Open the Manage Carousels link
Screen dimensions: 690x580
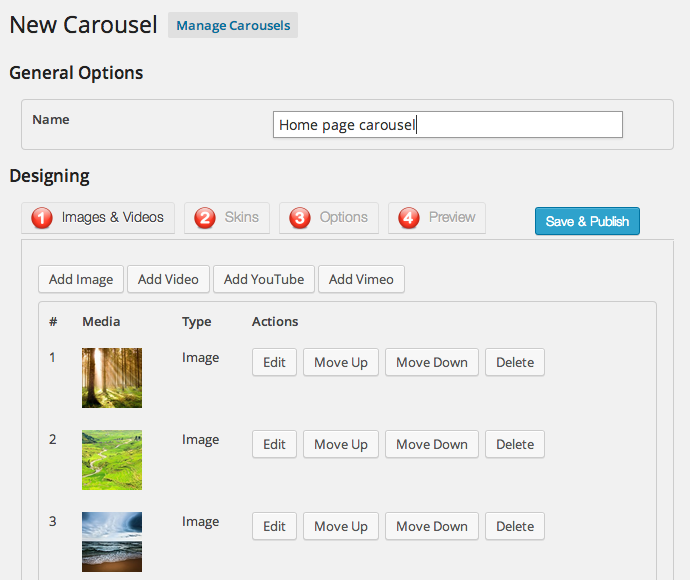pyautogui.click(x=233, y=25)
